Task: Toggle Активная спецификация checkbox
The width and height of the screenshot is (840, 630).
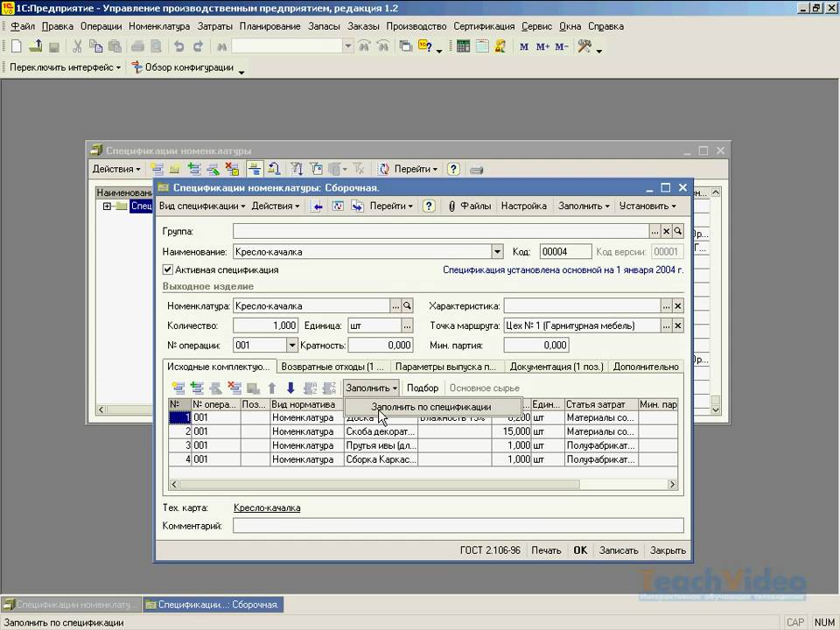Action: (x=168, y=269)
